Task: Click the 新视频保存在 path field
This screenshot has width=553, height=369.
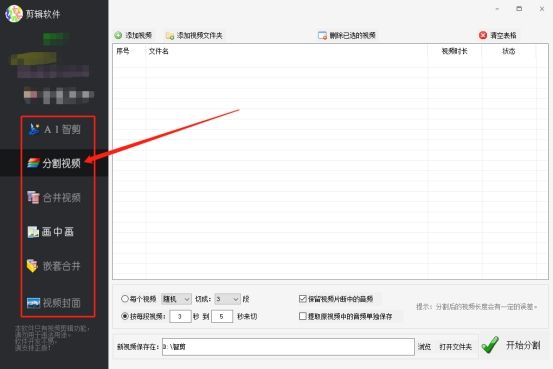Action: coord(288,347)
